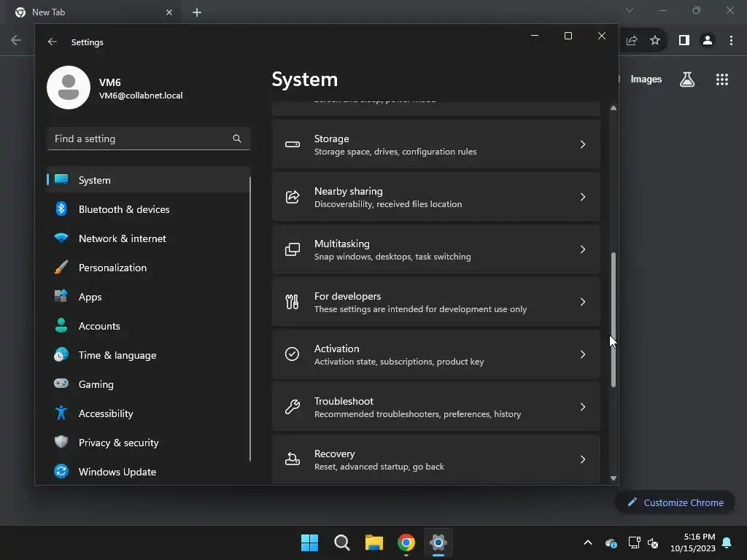Screen dimensions: 747x560
Task: Click the VM6 profile avatar
Action: coord(69,87)
